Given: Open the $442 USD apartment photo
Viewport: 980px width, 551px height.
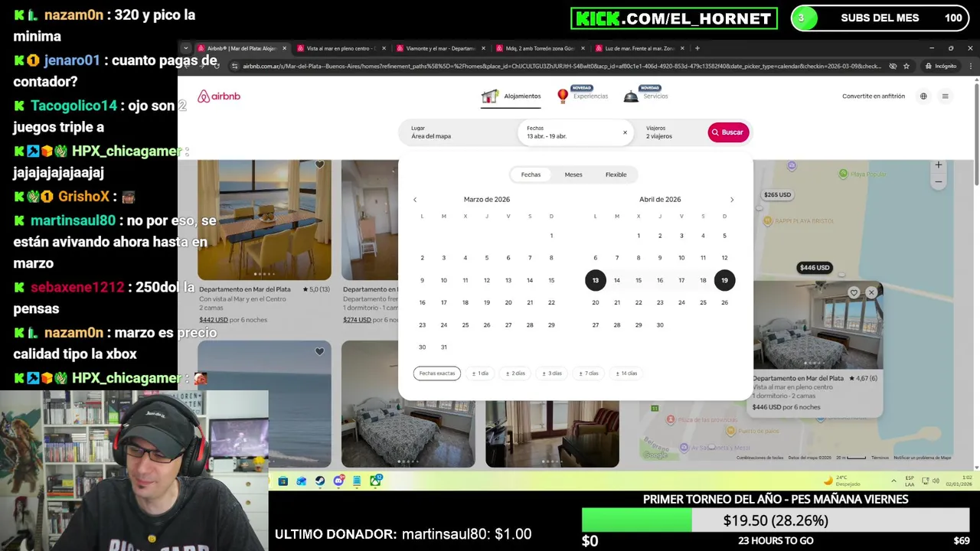Looking at the screenshot, I should click(x=264, y=220).
